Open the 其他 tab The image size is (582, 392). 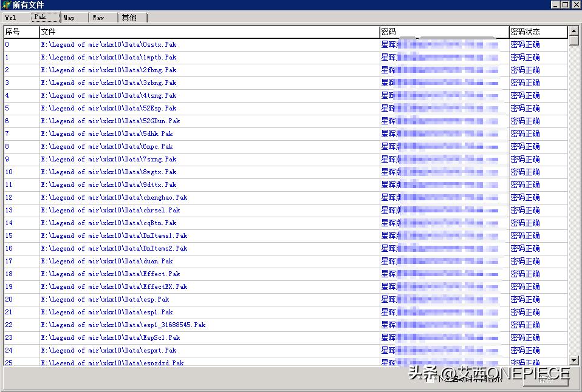pos(133,18)
